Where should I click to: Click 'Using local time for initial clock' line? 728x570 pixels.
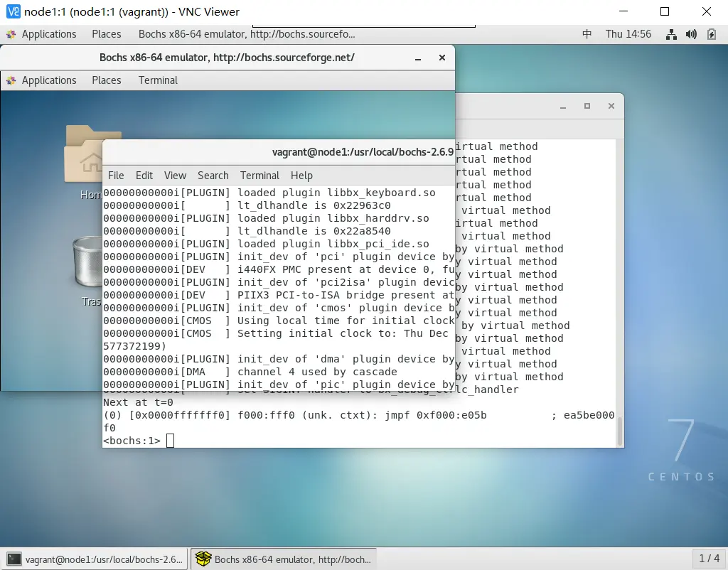[346, 321]
